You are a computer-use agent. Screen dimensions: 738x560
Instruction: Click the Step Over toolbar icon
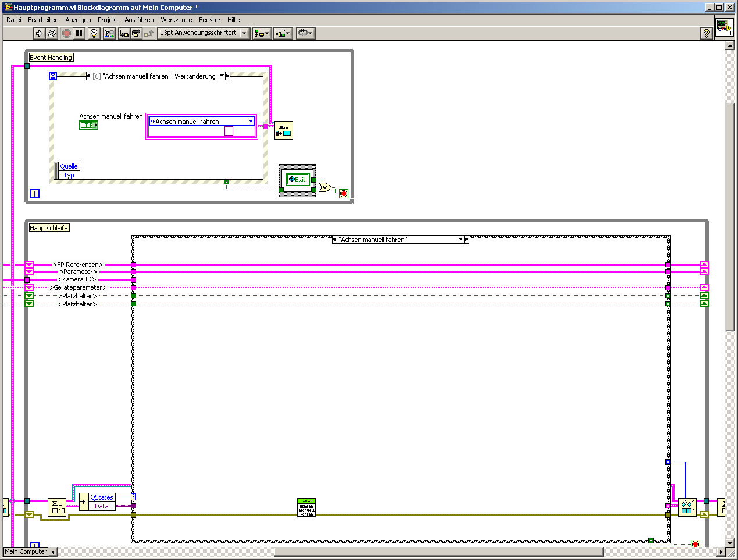click(x=136, y=33)
